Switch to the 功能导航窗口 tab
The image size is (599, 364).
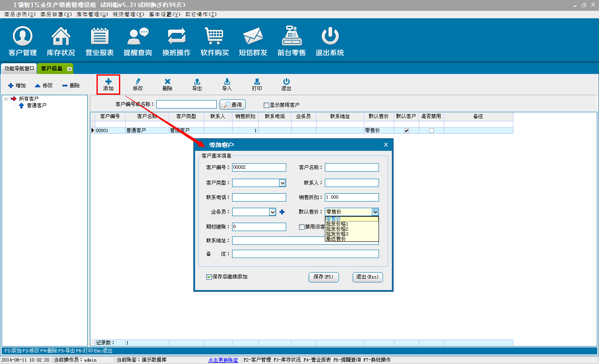pos(19,69)
